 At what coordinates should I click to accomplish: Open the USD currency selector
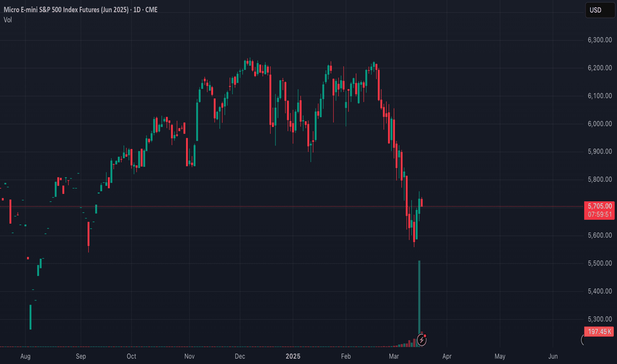600,10
